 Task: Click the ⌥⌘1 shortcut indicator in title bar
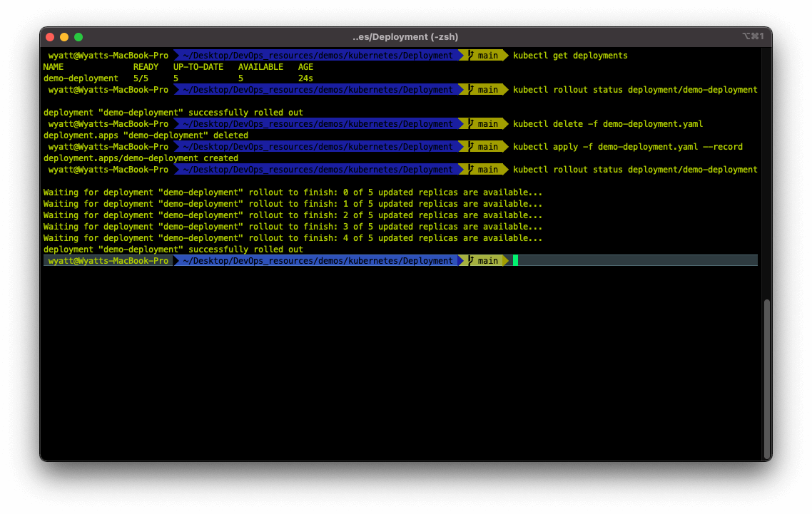pyautogui.click(x=753, y=36)
